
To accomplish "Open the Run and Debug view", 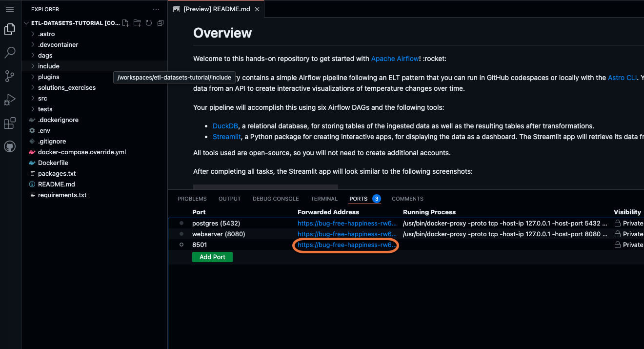I will pyautogui.click(x=10, y=99).
